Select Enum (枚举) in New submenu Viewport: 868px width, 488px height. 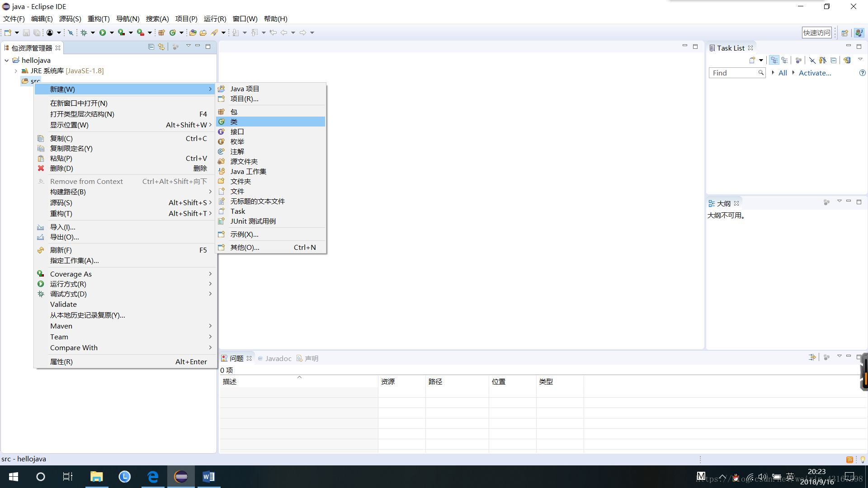pyautogui.click(x=271, y=141)
